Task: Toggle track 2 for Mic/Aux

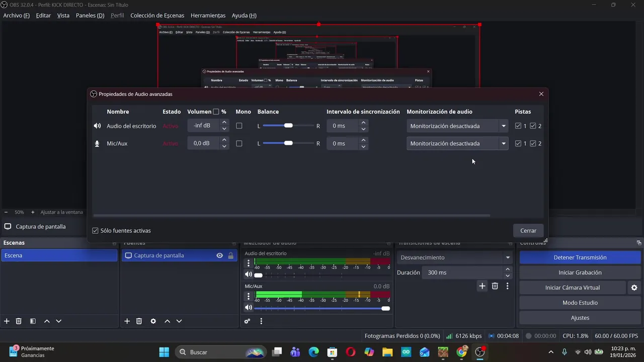Action: (533, 143)
